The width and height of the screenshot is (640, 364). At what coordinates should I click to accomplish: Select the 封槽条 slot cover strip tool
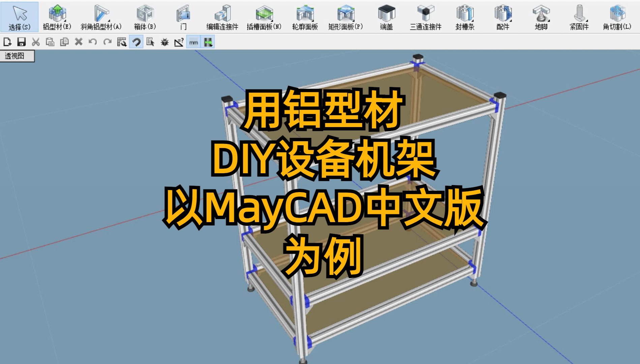coord(465,17)
